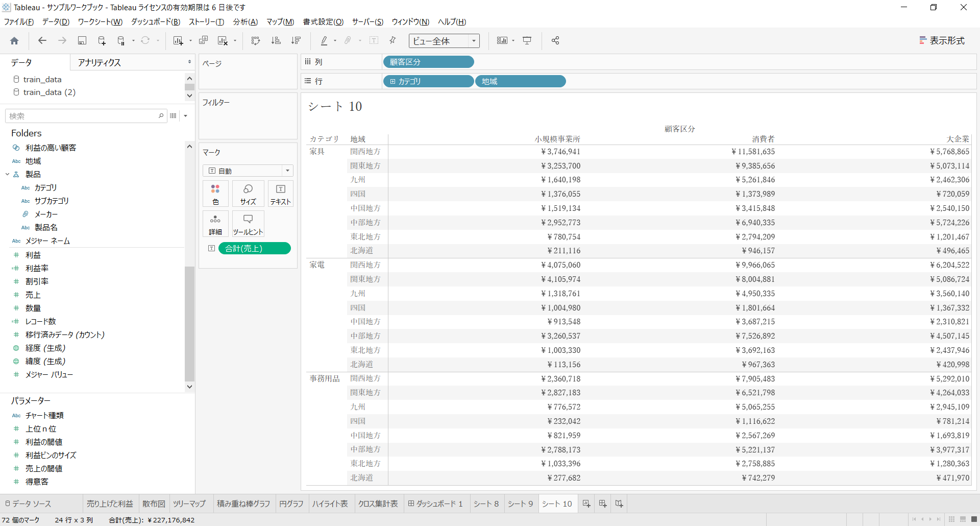Image resolution: width=980 pixels, height=526 pixels.
Task: Select the 顧客区分 pill on columns shelf
Action: click(428, 62)
